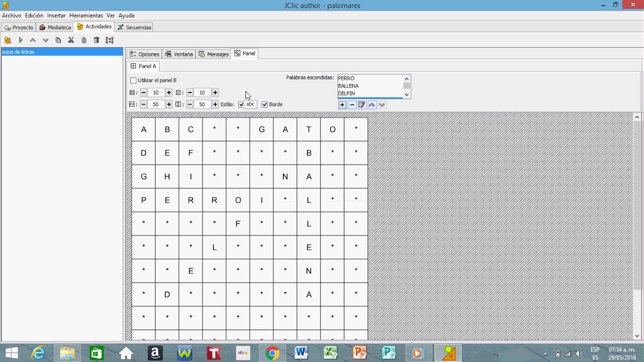The image size is (644, 362).
Task: Toggle the Borde checkbox
Action: click(x=265, y=105)
